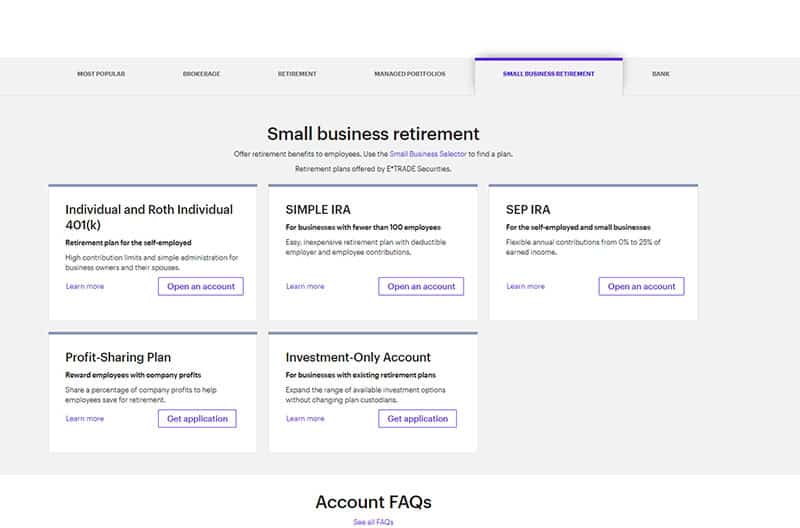Switch to the Bank tab
Image resolution: width=800 pixels, height=528 pixels.
click(661, 74)
